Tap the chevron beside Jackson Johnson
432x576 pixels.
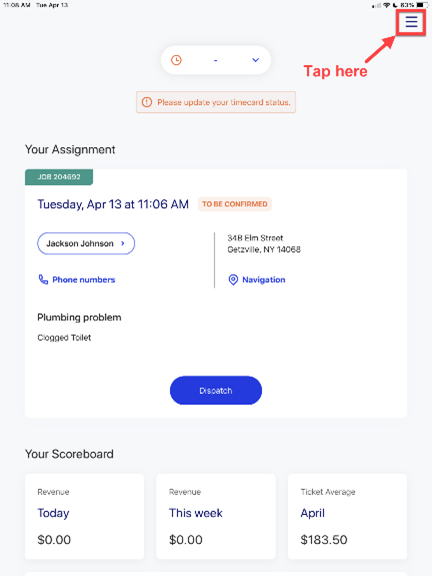pos(123,243)
